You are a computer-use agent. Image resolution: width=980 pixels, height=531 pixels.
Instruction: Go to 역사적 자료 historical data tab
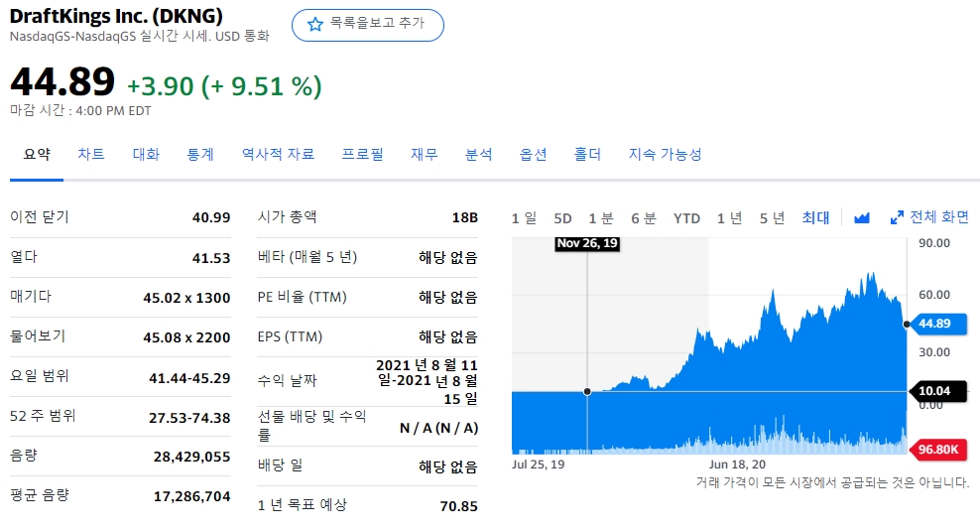[278, 155]
